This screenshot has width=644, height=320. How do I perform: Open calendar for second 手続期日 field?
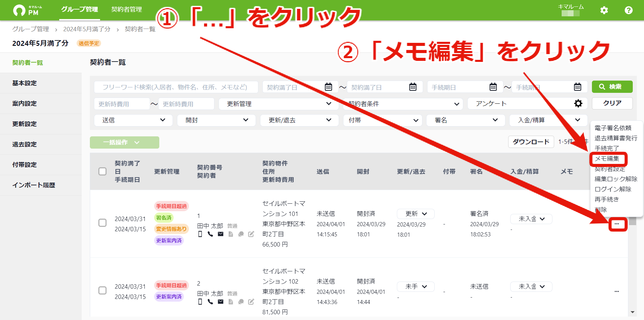tap(578, 87)
